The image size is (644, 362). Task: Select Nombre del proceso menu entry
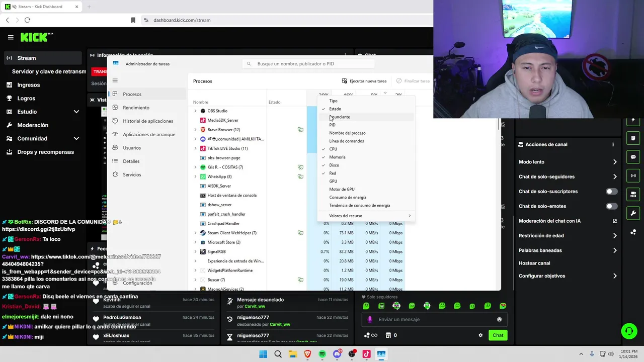[366, 133]
